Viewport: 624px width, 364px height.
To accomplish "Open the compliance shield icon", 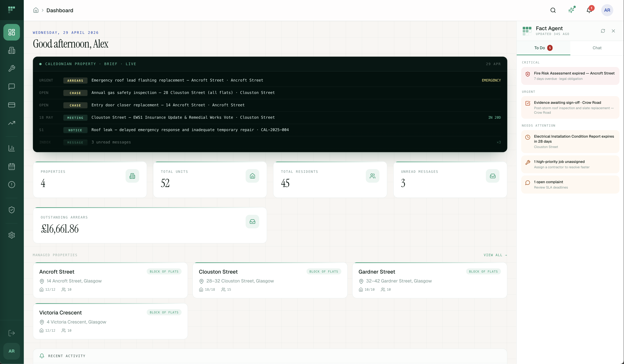I will (11, 210).
